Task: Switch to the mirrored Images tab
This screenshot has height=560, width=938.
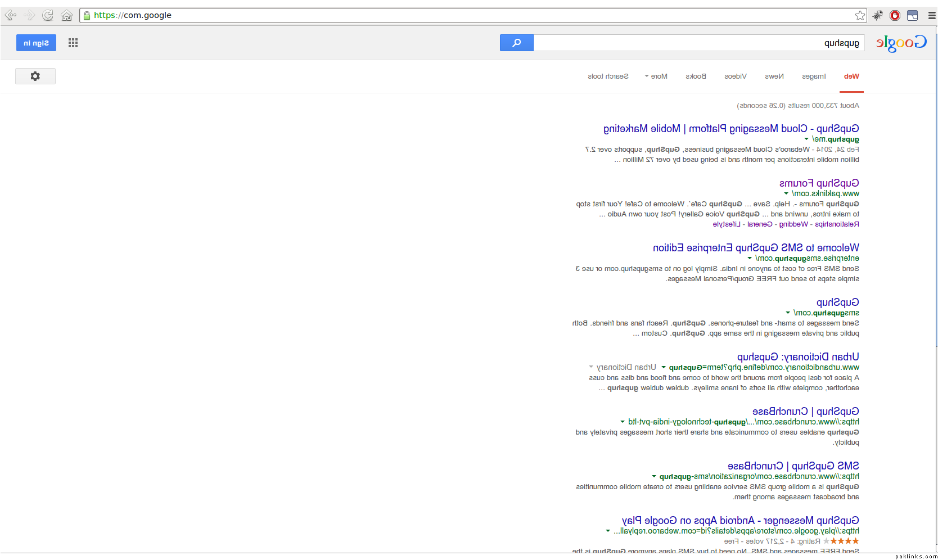Action: click(813, 76)
